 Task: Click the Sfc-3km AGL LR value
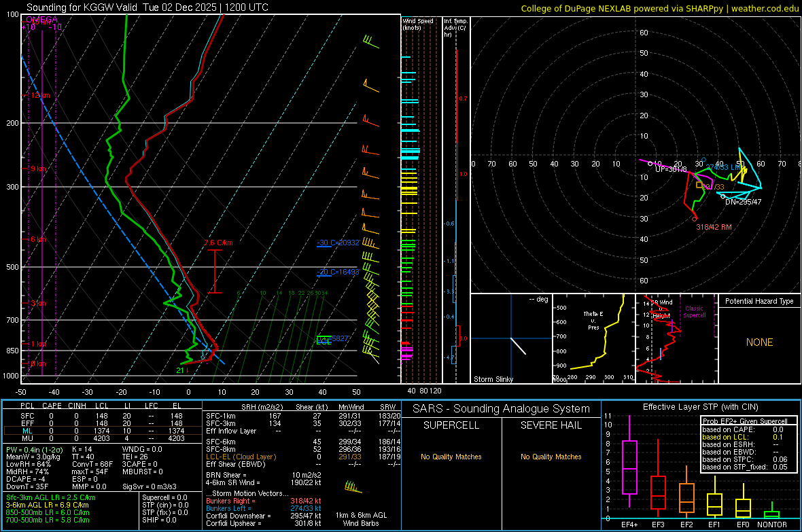tap(51, 497)
